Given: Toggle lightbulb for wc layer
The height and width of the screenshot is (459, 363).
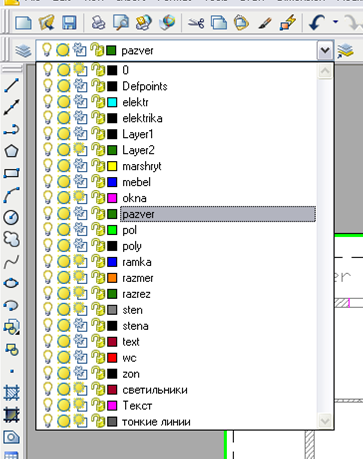Looking at the screenshot, I should (x=48, y=358).
